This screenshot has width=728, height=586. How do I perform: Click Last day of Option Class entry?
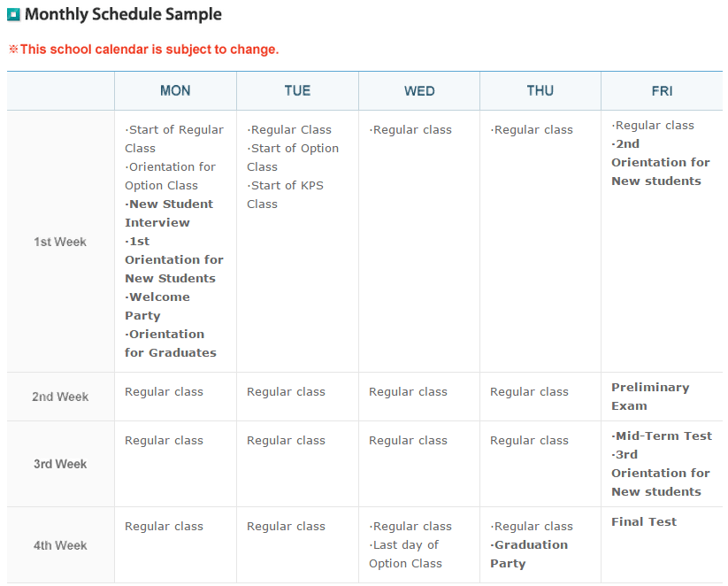coord(405,554)
